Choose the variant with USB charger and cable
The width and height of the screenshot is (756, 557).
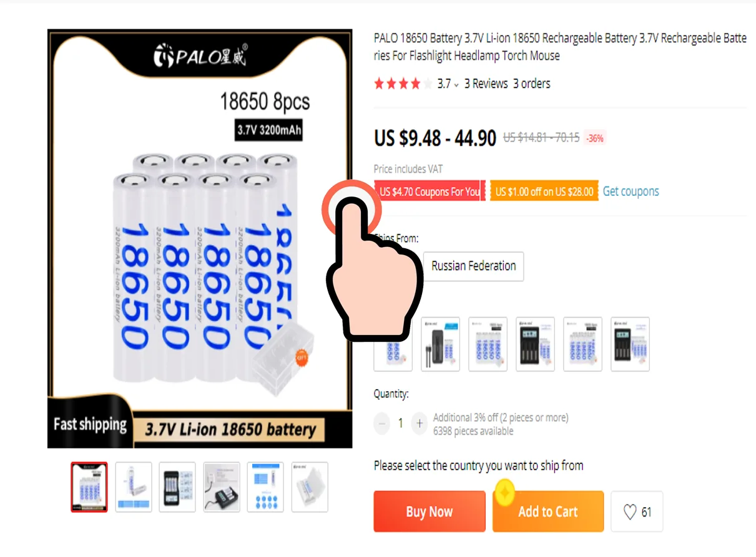tap(441, 344)
